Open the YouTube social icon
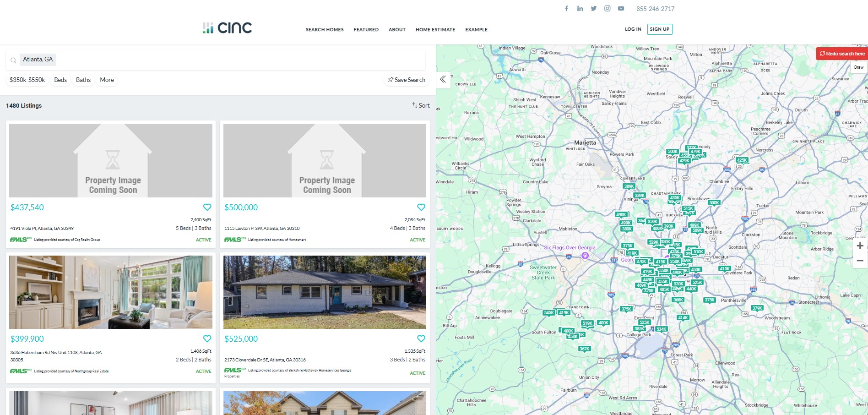868x415 pixels. click(x=621, y=8)
